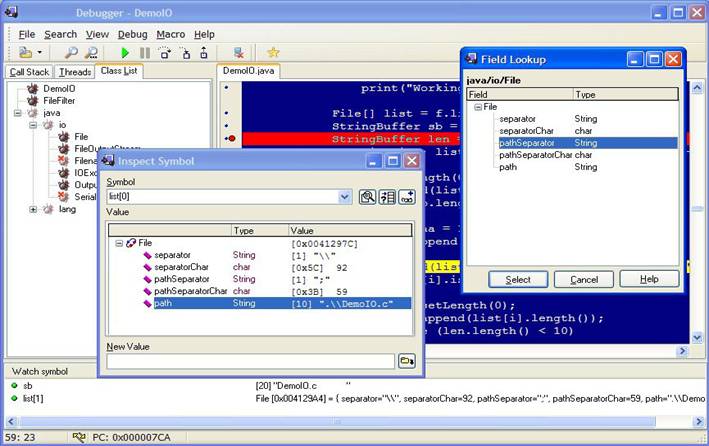
Task: Click the stop debugging icon with red X
Action: point(239,53)
